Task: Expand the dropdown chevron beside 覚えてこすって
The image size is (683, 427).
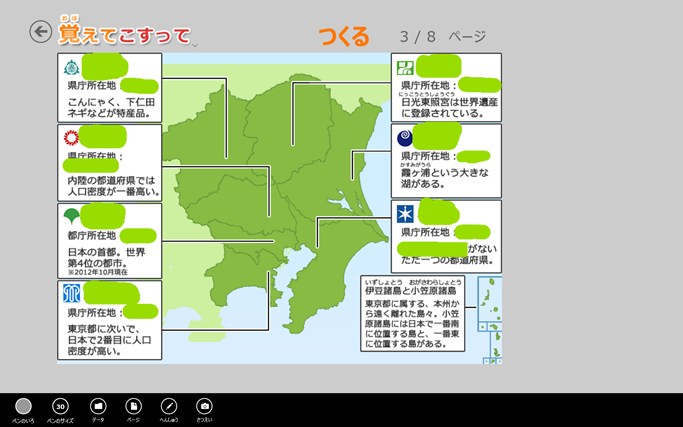Action: pyautogui.click(x=195, y=43)
